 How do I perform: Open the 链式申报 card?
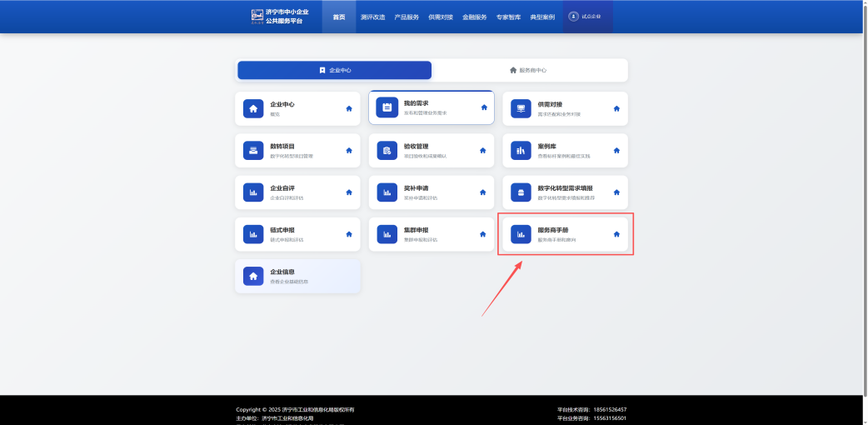coord(297,234)
